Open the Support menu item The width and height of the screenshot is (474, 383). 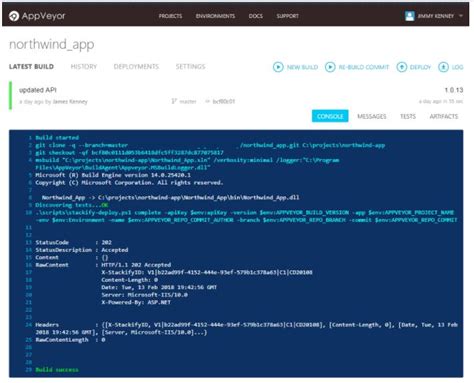point(288,16)
